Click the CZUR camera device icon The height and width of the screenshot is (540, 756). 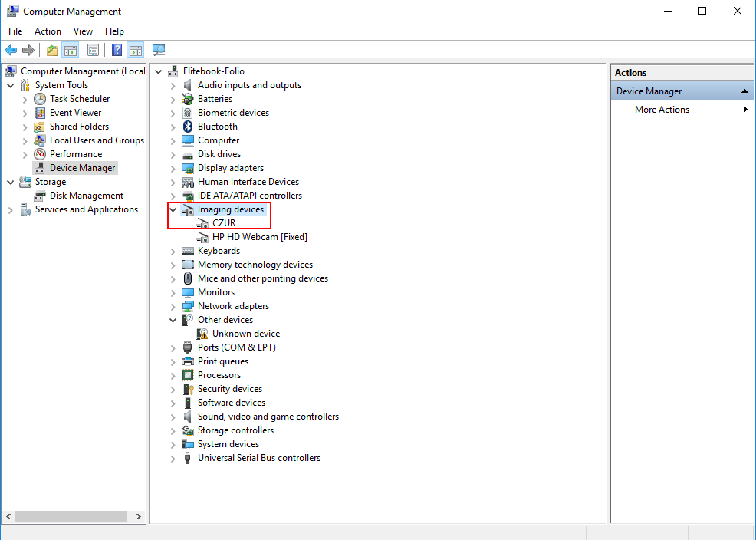pyautogui.click(x=202, y=223)
